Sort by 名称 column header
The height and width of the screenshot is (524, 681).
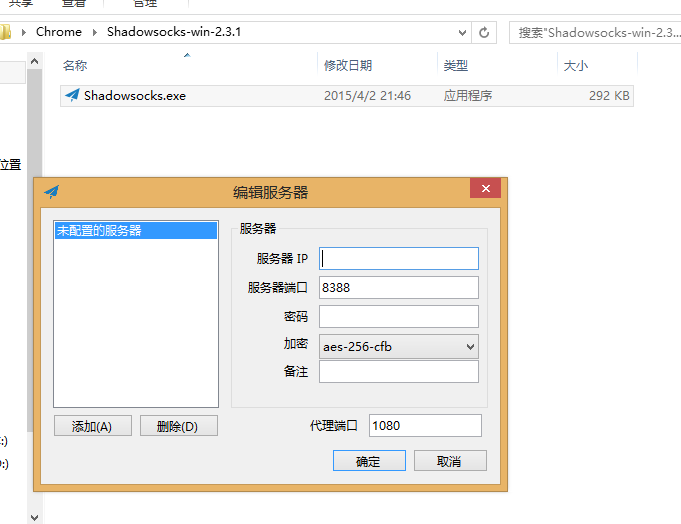pyautogui.click(x=75, y=66)
